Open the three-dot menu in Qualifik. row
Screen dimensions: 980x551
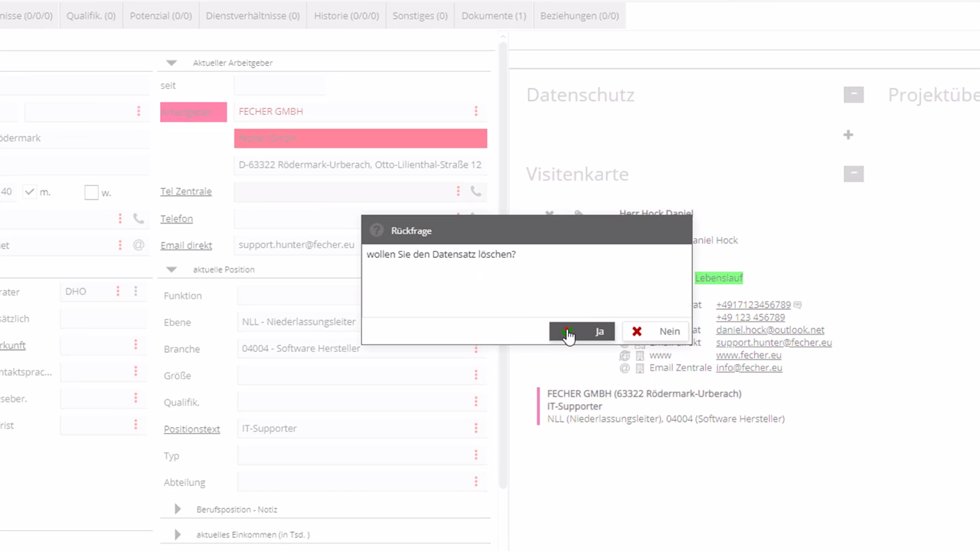475,402
